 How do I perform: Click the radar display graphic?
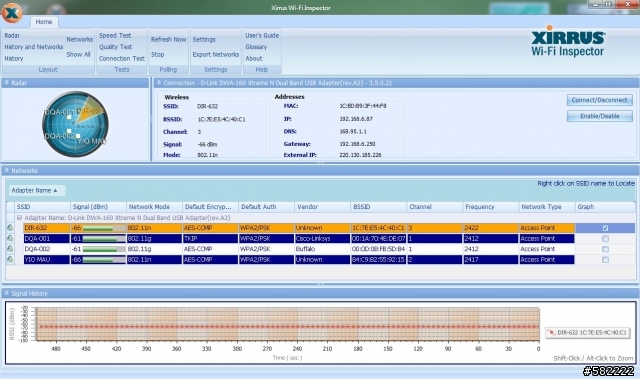click(x=75, y=124)
